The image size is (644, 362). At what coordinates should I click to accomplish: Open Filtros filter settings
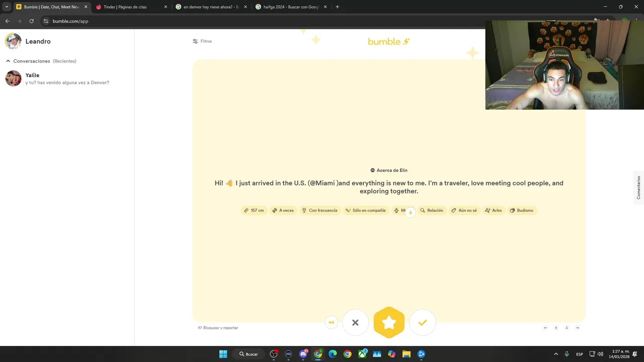(x=202, y=41)
